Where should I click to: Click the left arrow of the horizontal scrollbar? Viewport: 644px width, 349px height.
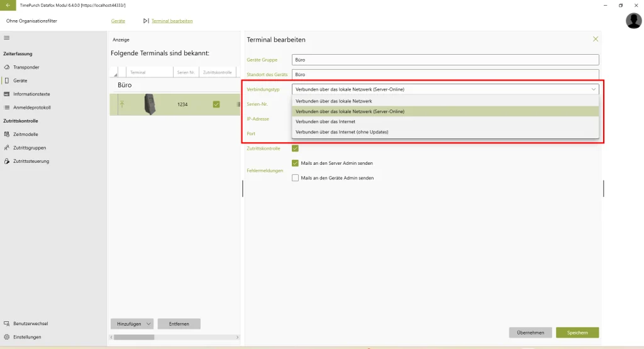pos(111,337)
